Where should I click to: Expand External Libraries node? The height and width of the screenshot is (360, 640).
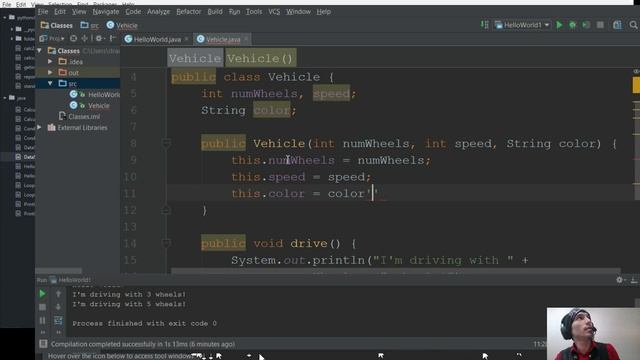tap(40, 127)
